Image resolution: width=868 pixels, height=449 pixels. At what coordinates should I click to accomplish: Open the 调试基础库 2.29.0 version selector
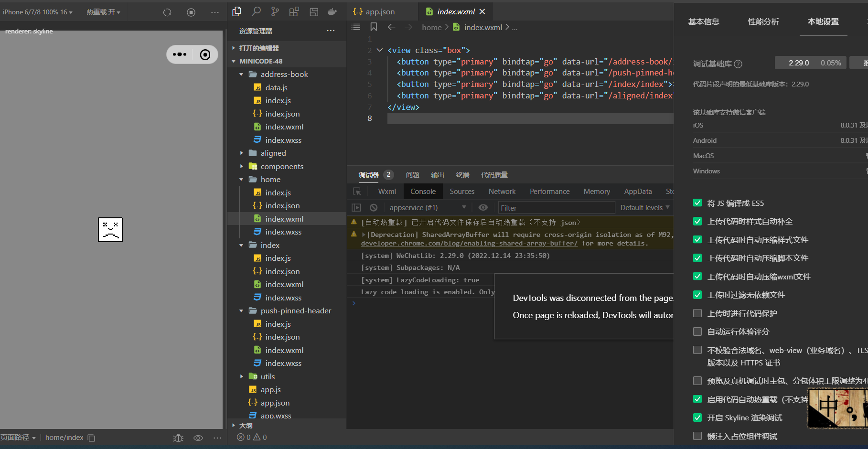pyautogui.click(x=810, y=63)
